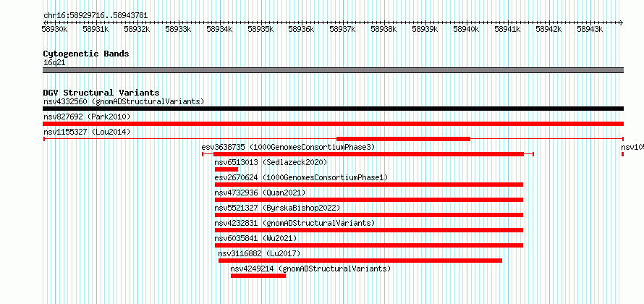Viewport: 644px width, 304px height.
Task: Click the nsv4232831 (gnomADStructuralVariants) label
Action: [295, 223]
